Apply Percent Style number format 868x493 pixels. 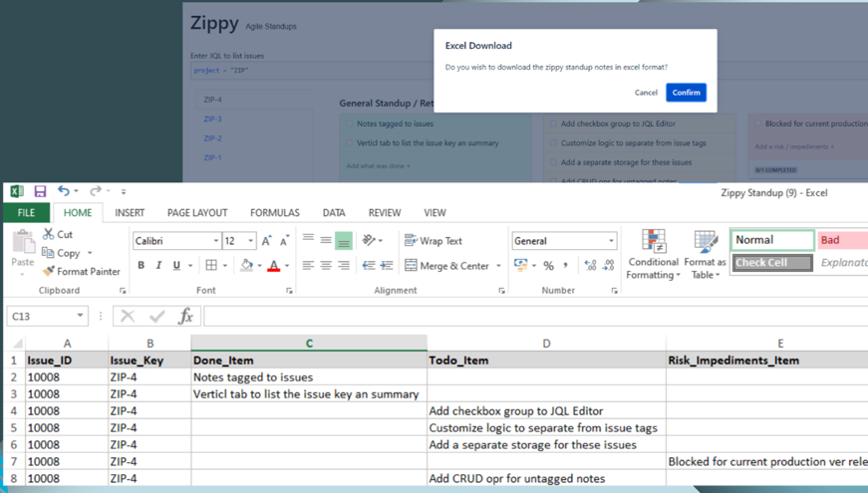coord(548,266)
